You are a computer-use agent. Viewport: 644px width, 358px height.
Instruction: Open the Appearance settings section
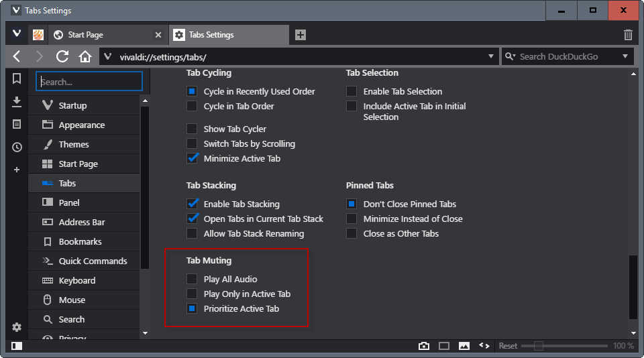click(x=81, y=125)
